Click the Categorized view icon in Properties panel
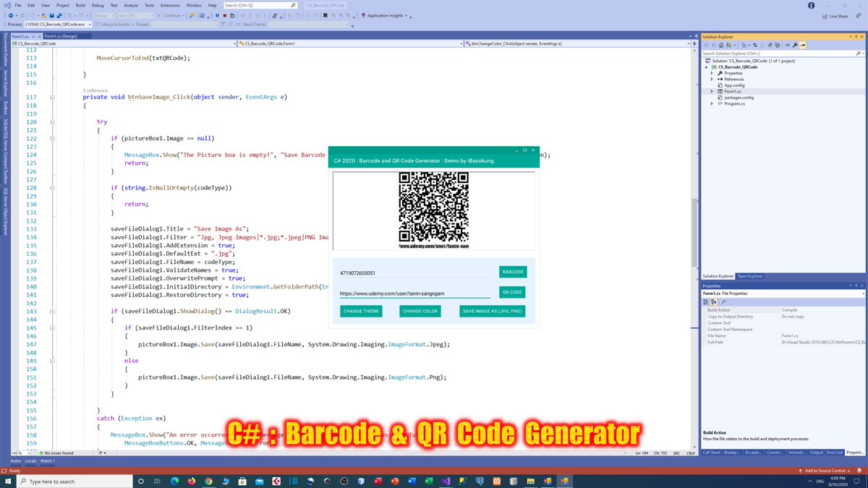The height and width of the screenshot is (488, 868). click(x=706, y=302)
